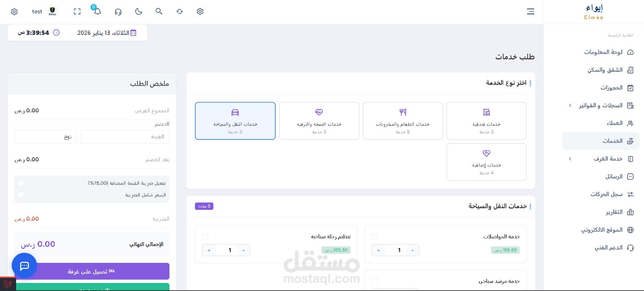Click the ملخص الطلب heading
Image resolution: width=644 pixels, height=291 pixels.
pos(149,84)
